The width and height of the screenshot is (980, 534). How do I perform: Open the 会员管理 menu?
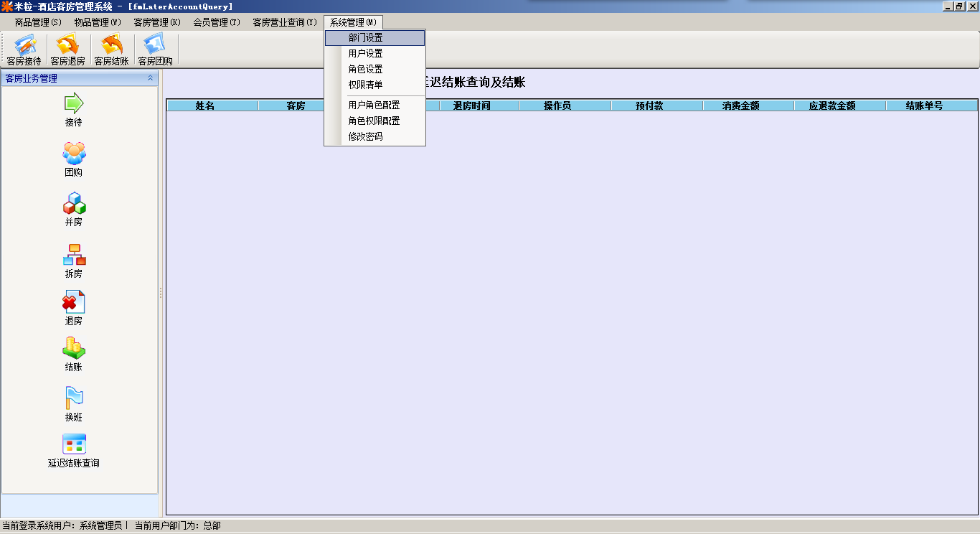click(x=216, y=22)
